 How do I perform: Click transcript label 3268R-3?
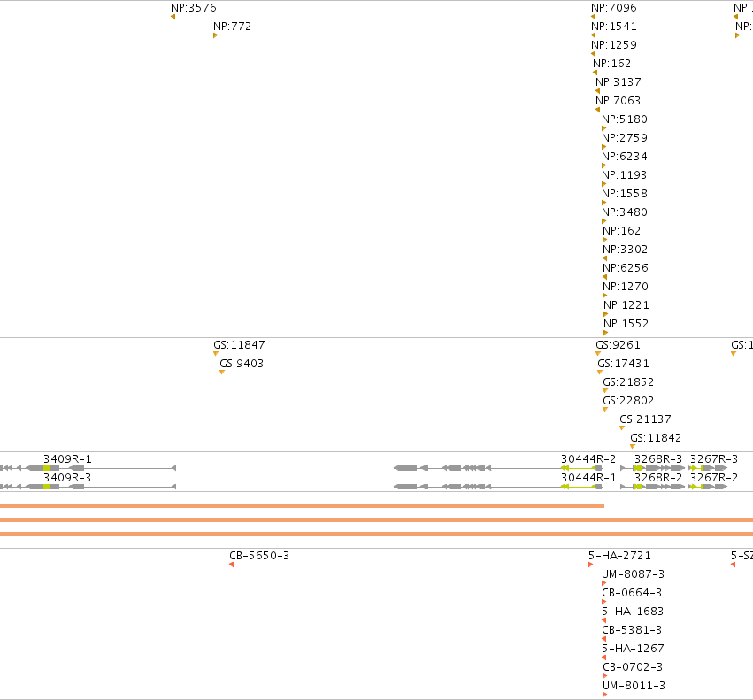point(658,459)
